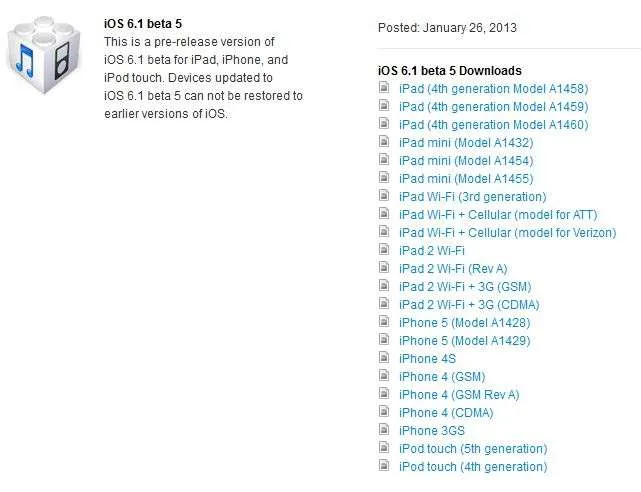Click file icon beside iPad 2 Wi-Fi Rev A

(x=384, y=267)
